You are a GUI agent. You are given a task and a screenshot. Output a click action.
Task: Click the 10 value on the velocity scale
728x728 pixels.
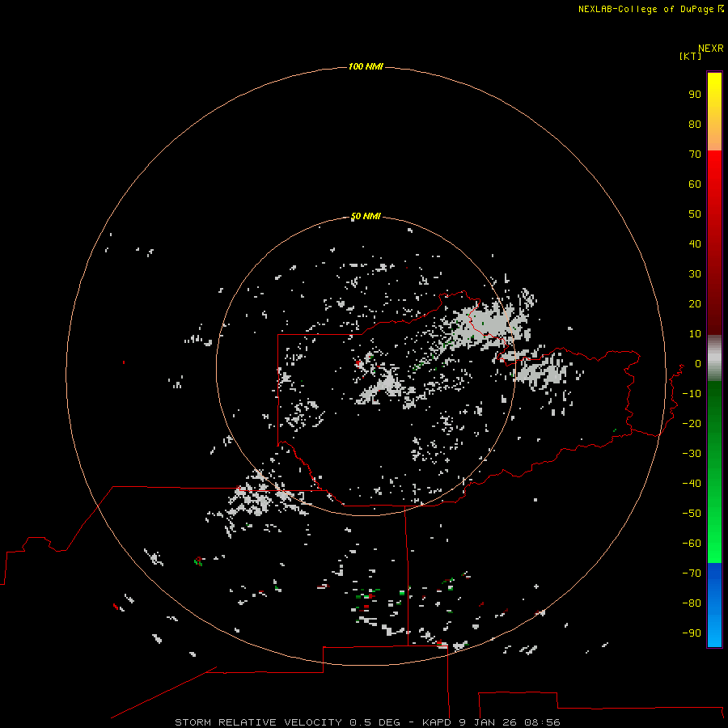pyautogui.click(x=695, y=334)
